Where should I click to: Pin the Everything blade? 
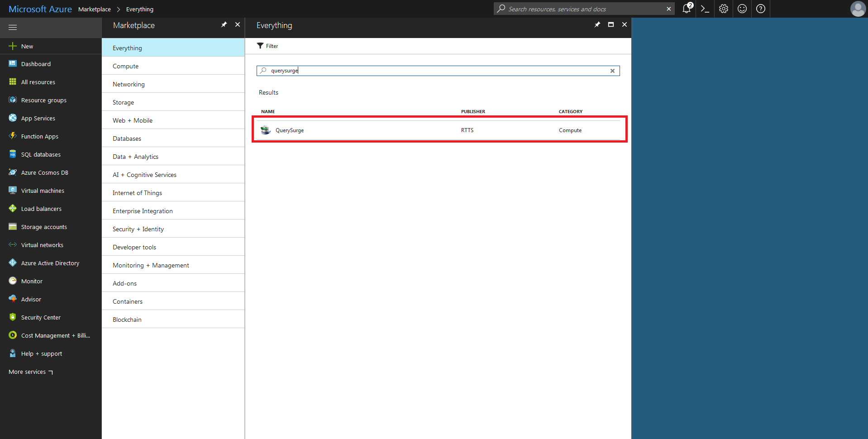[x=597, y=25]
